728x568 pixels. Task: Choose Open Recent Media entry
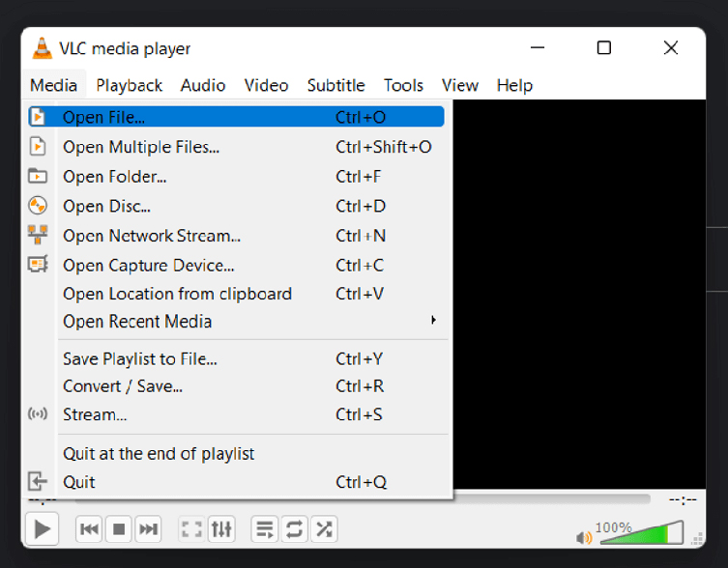(x=236, y=321)
